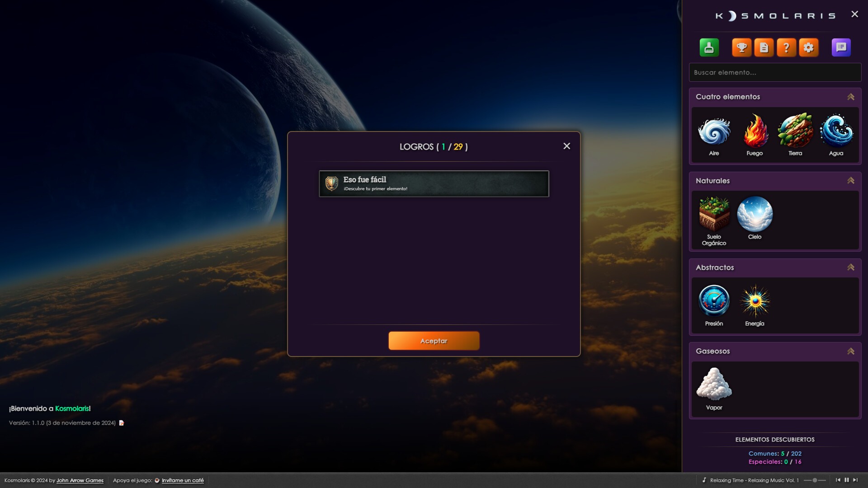Click the Buscar elemento search field
The image size is (868, 488).
775,72
